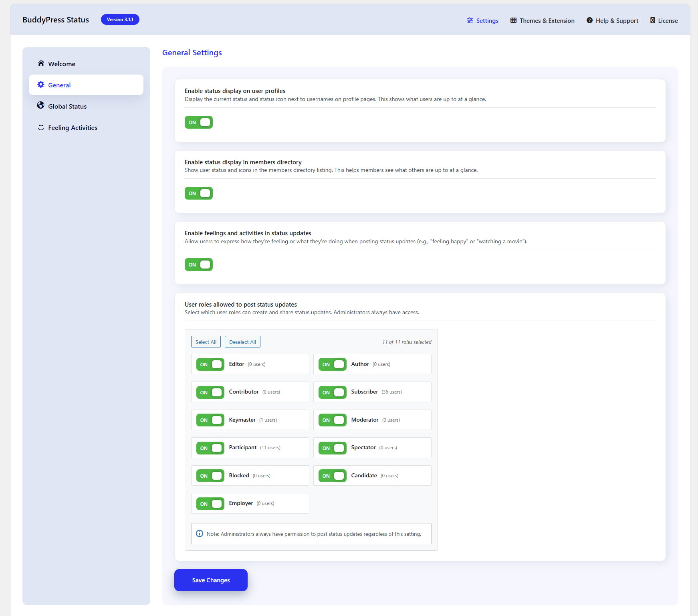Turn off the Keymaster role toggle

tap(210, 420)
